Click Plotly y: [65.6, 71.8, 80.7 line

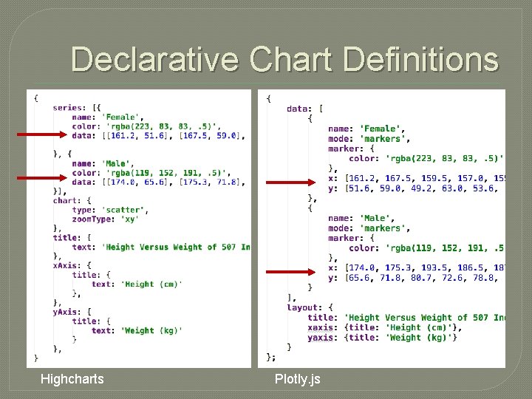point(413,278)
